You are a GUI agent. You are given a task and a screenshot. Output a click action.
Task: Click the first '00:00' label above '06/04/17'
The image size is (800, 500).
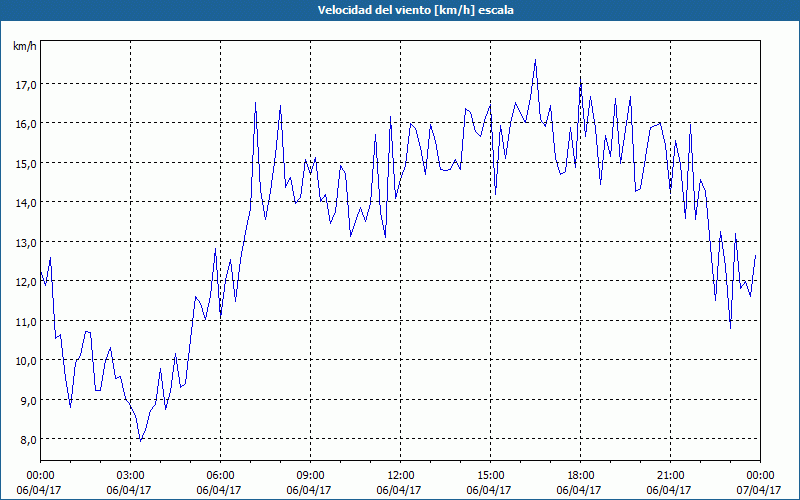40,475
